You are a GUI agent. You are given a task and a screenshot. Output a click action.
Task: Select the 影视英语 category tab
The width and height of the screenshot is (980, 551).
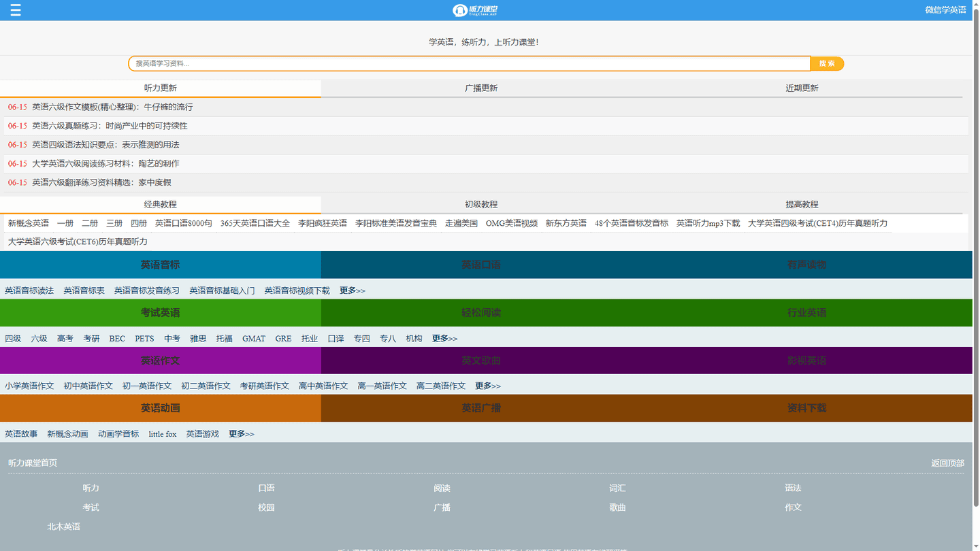click(807, 361)
